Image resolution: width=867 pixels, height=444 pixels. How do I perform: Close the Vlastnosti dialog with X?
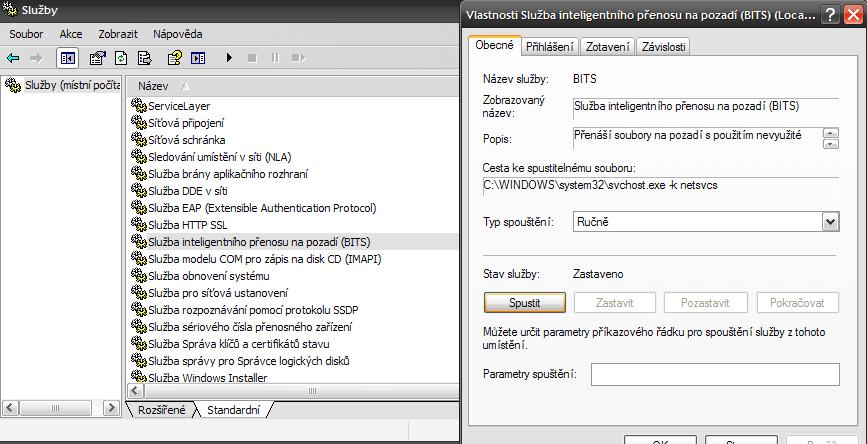(854, 14)
